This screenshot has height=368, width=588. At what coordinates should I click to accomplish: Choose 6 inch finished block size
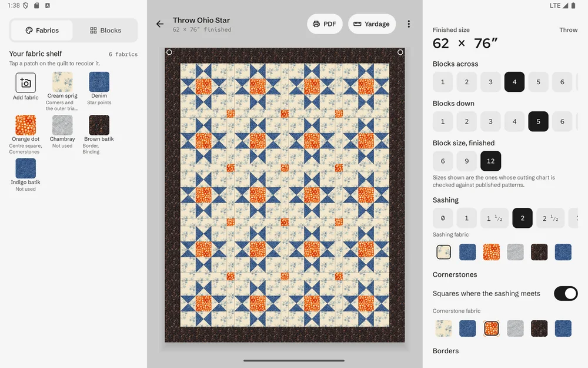[x=443, y=161]
